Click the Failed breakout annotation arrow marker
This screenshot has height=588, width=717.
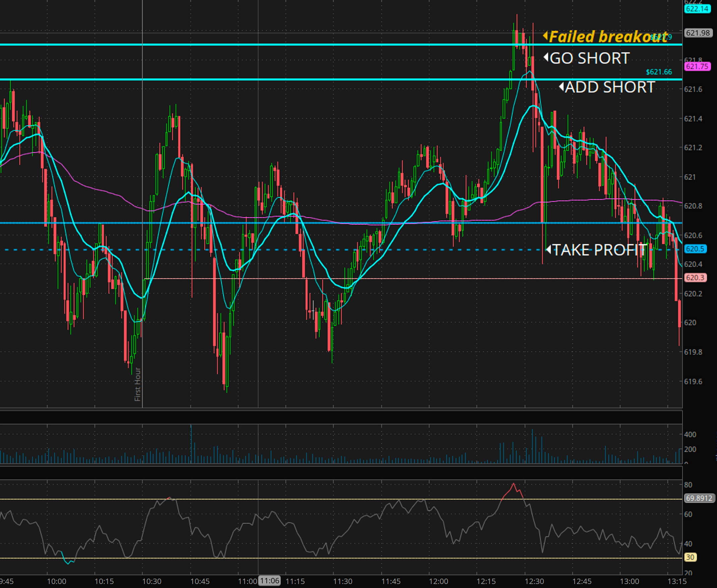pyautogui.click(x=545, y=36)
